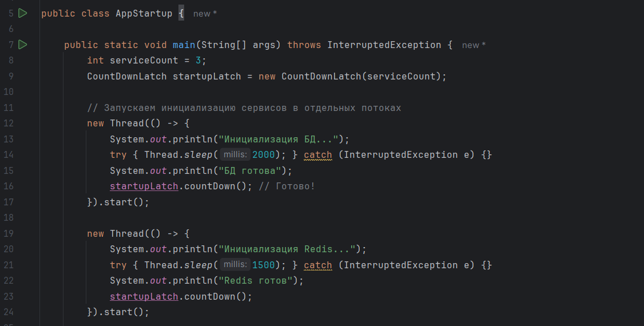This screenshot has height=326, width=644.
Task: Click the value 2000 in the sleep call
Action: (x=263, y=155)
